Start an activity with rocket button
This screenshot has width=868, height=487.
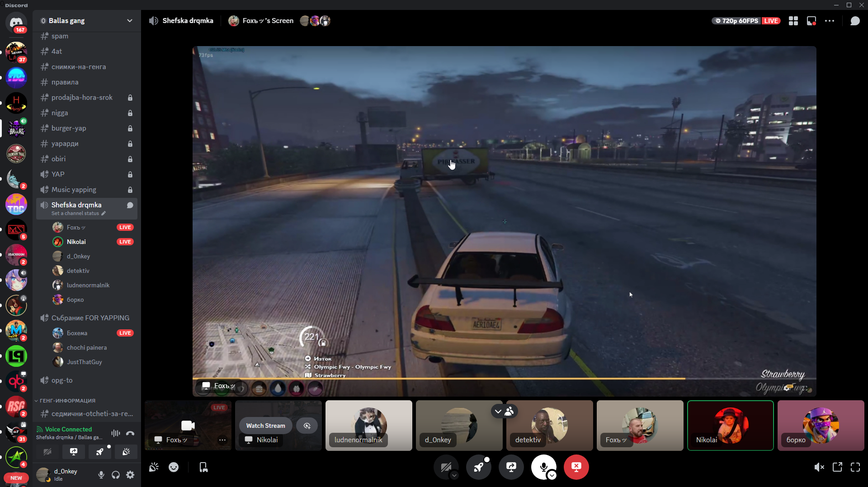pyautogui.click(x=478, y=467)
